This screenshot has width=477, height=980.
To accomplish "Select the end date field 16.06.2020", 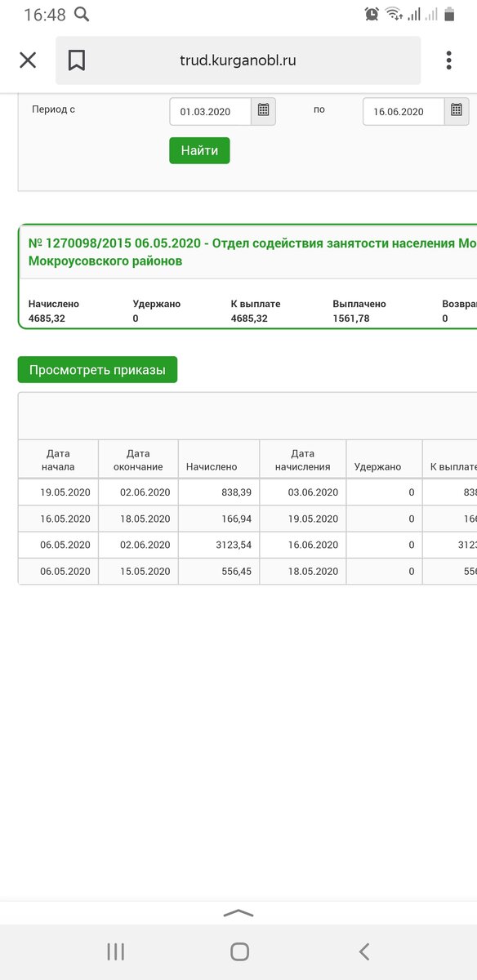I will click(x=404, y=112).
